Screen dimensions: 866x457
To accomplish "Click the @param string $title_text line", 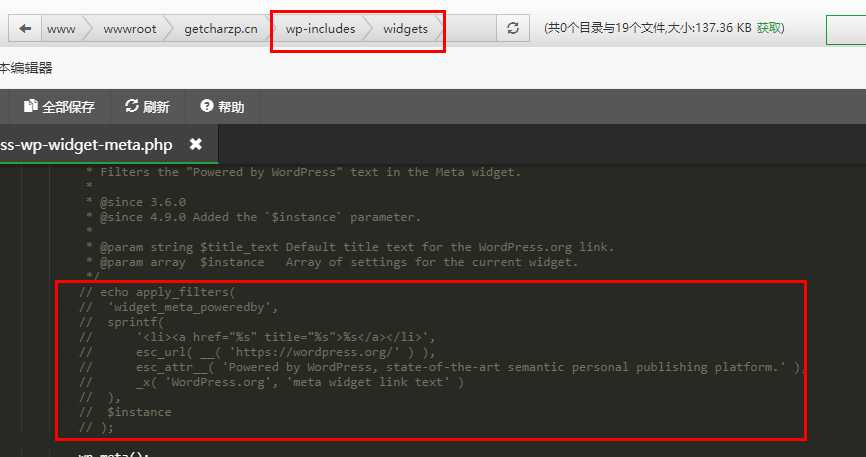I will point(350,247).
